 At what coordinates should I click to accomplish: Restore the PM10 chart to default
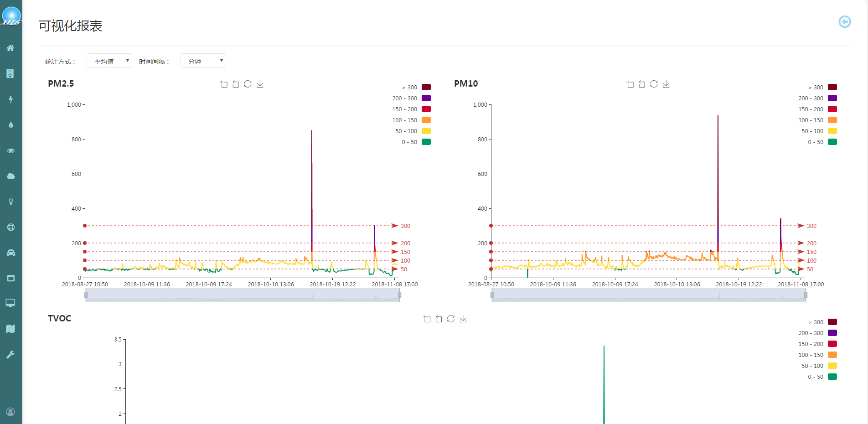point(654,84)
